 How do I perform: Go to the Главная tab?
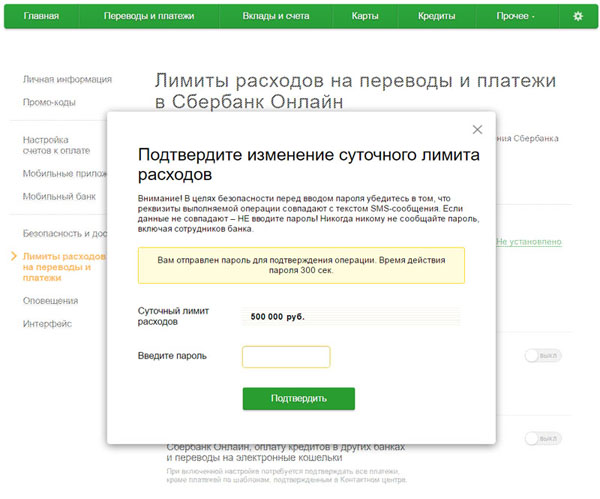click(x=41, y=16)
